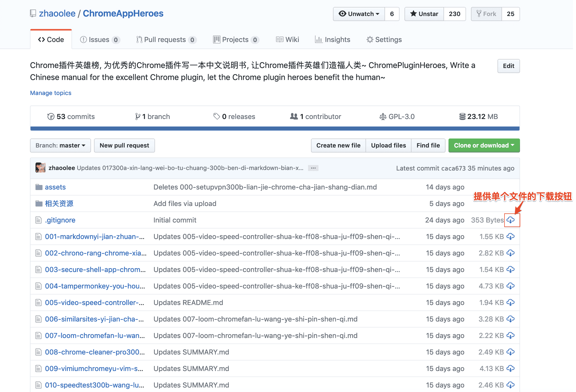Click the download icon next to .gitignore
Image resolution: width=576 pixels, height=392 pixels.
point(510,220)
